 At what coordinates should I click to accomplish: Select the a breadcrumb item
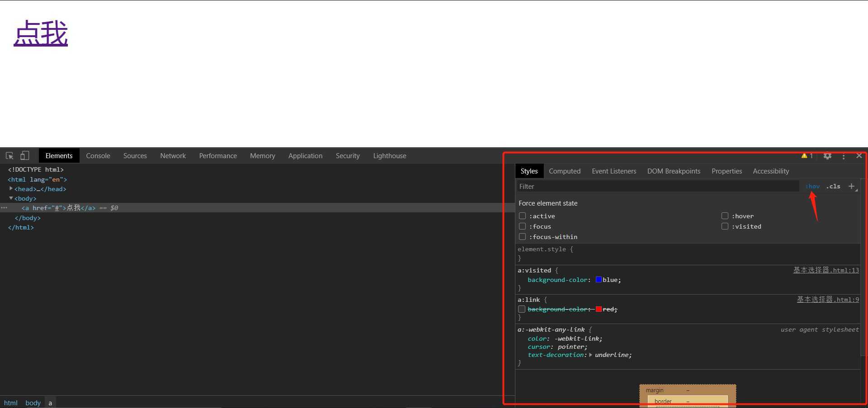pyautogui.click(x=50, y=403)
